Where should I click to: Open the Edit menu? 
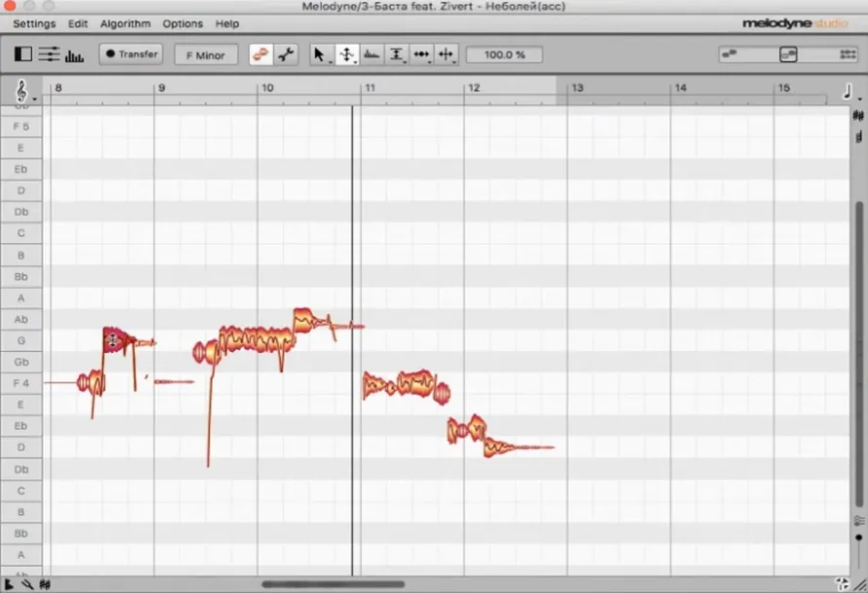[78, 23]
